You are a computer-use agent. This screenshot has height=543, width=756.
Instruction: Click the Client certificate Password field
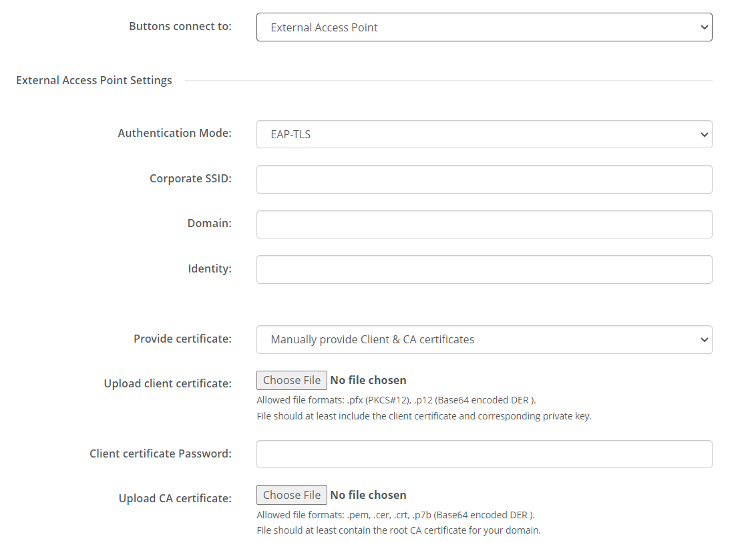(484, 454)
